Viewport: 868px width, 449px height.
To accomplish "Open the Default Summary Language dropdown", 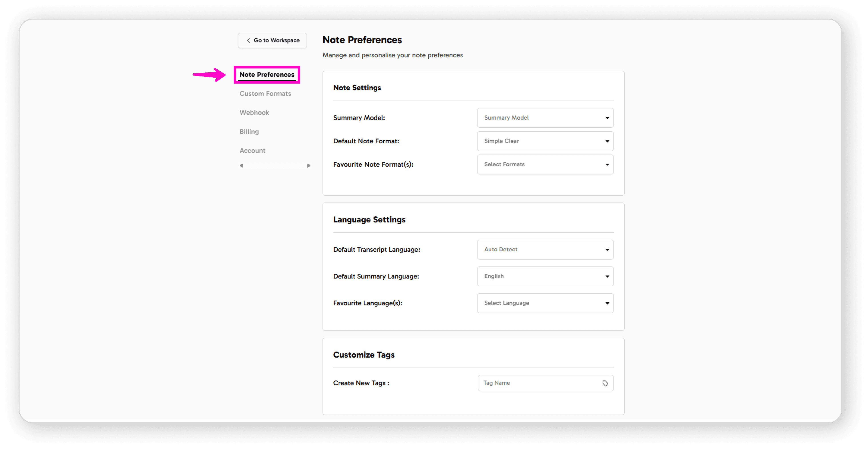I will tap(545, 276).
